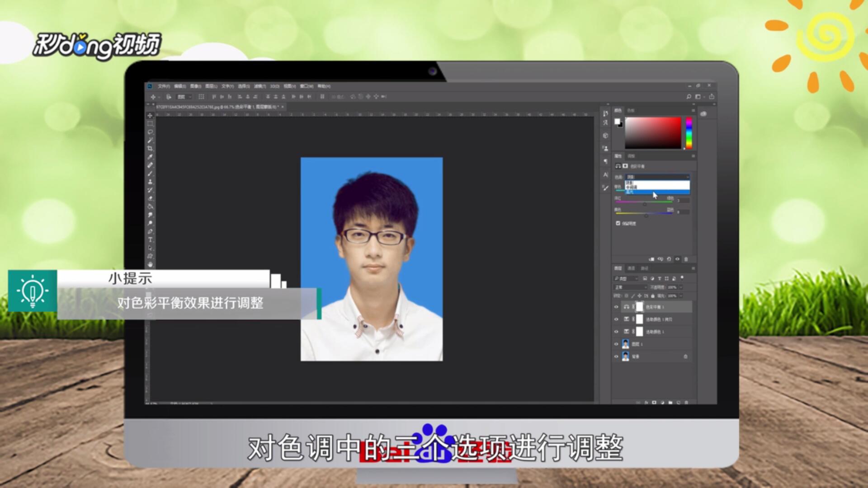Hide the Background layer
The height and width of the screenshot is (488, 868).
(x=616, y=357)
